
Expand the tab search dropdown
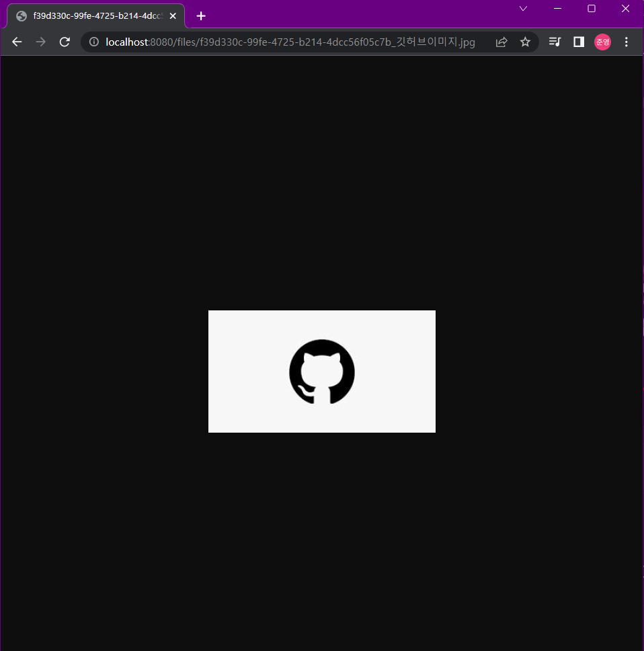pos(524,9)
